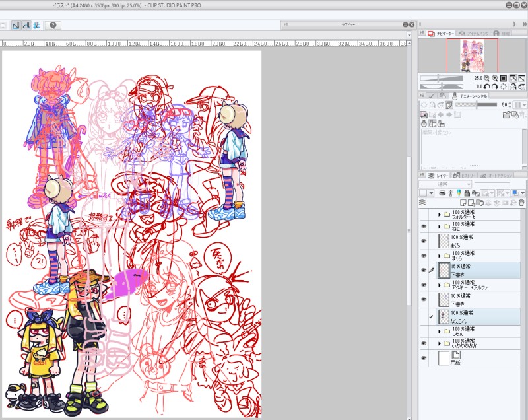Hide the まくら folder layer
Screen dimensions: 528x420
[424, 256]
